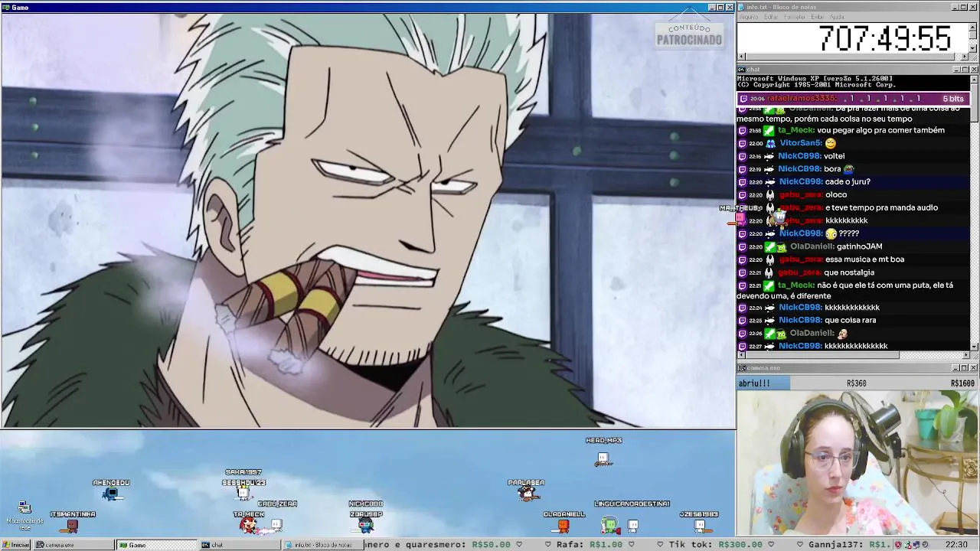This screenshot has width=980, height=551.
Task: Click 'e teve tempo pra manda audio' message
Action: coord(881,208)
